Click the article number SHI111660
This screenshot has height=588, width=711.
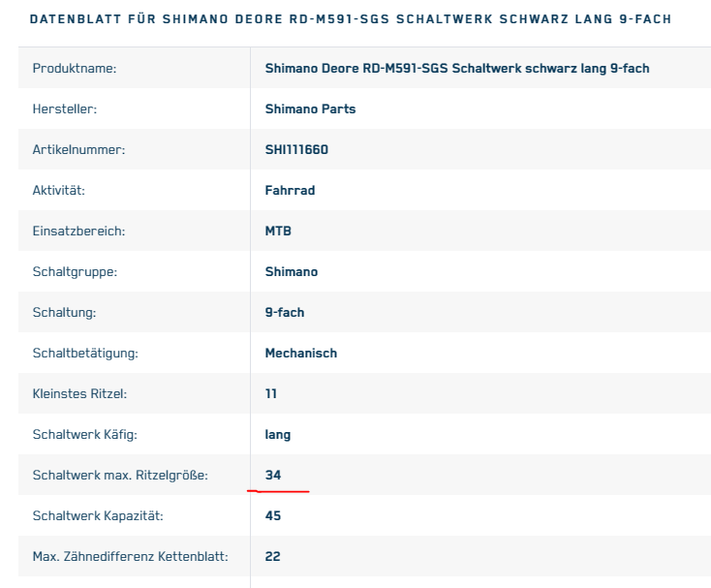(296, 149)
